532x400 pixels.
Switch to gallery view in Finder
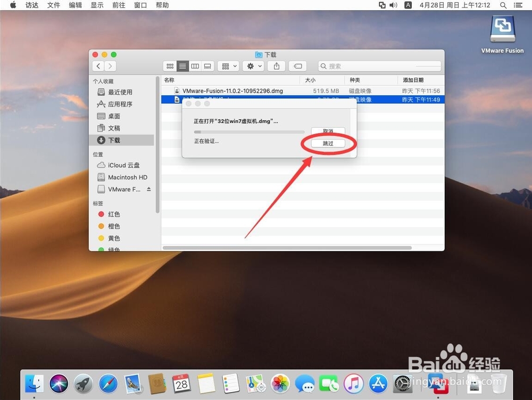point(207,66)
